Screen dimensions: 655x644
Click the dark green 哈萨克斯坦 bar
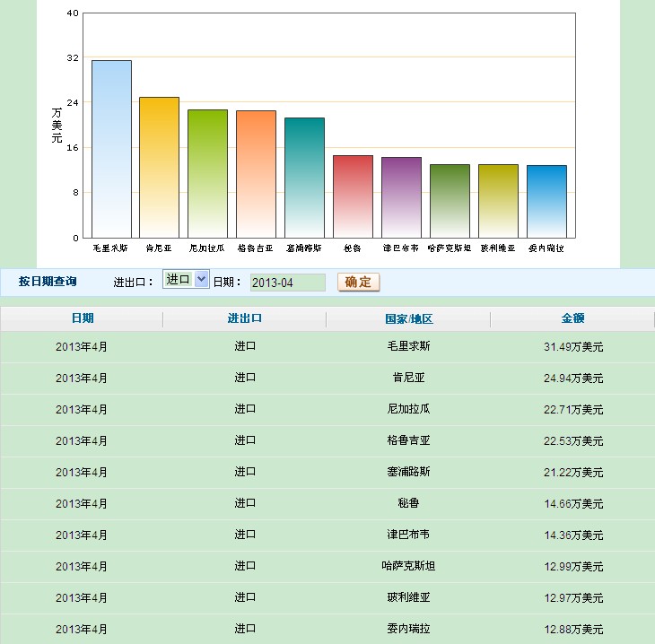coord(450,201)
